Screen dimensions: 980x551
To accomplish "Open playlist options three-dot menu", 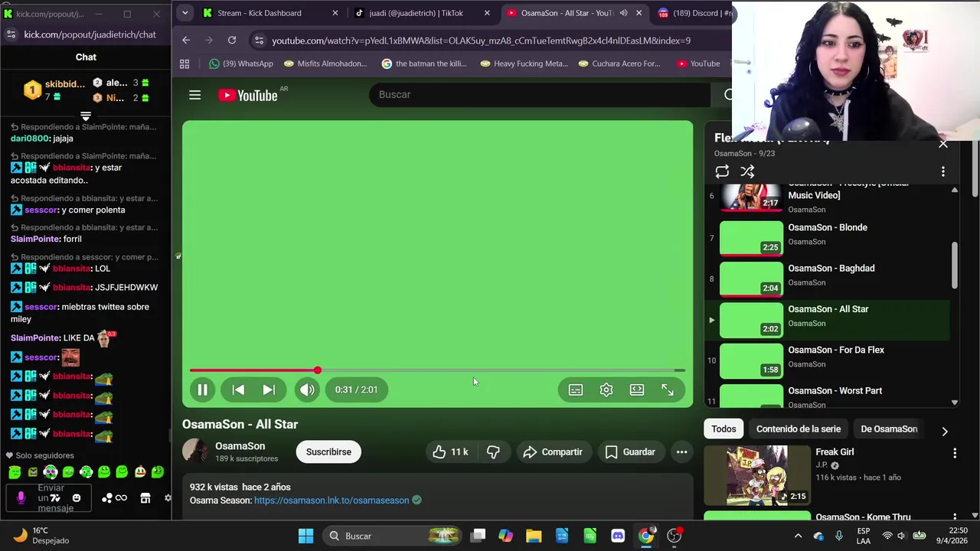I will click(x=943, y=171).
